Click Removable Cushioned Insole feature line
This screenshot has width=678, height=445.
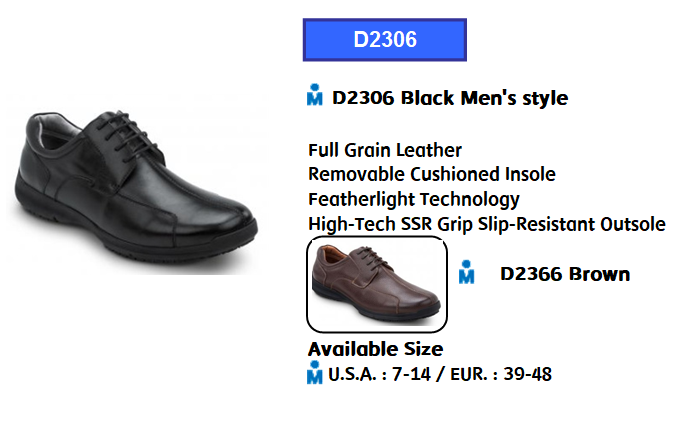(432, 174)
